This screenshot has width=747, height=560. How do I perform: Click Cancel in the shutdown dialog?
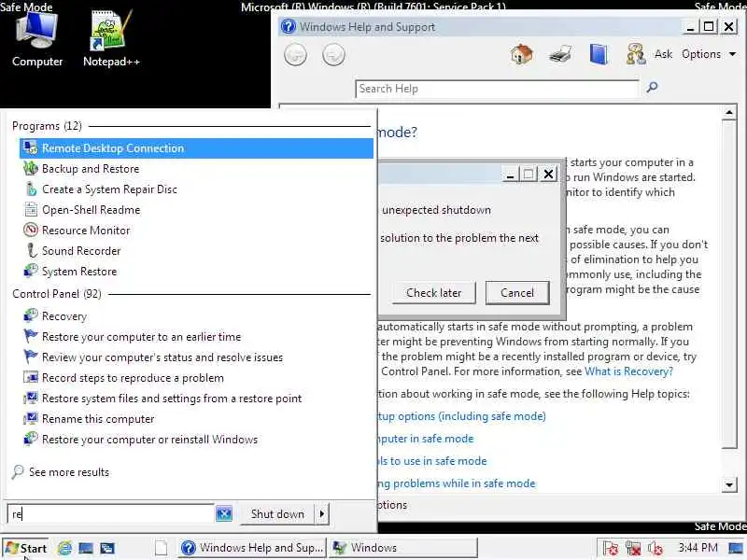(517, 292)
